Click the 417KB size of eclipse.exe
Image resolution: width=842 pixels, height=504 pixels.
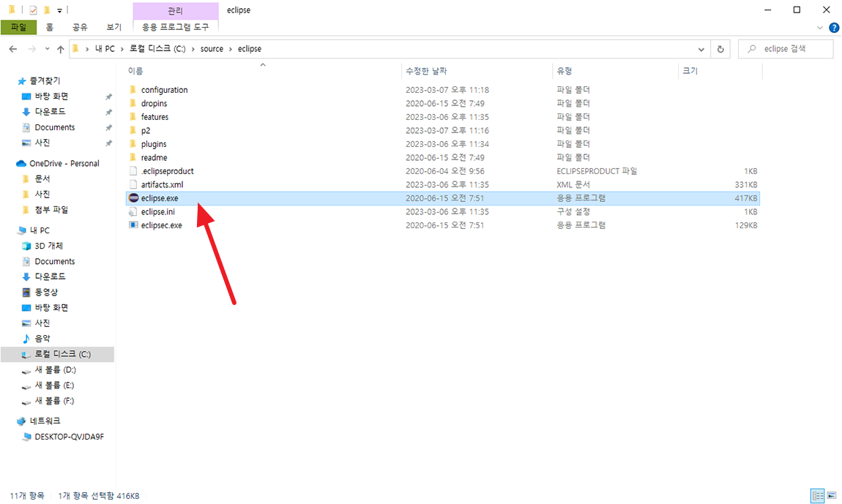pyautogui.click(x=746, y=198)
